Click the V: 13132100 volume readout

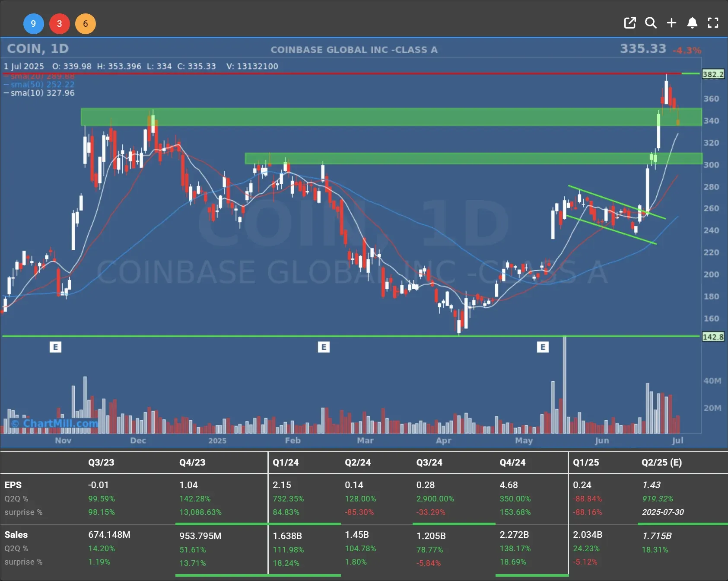[252, 67]
